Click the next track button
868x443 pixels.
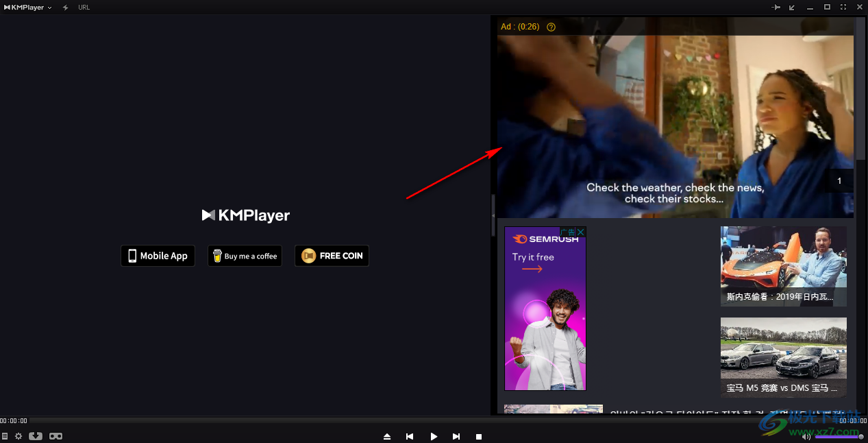coord(456,436)
